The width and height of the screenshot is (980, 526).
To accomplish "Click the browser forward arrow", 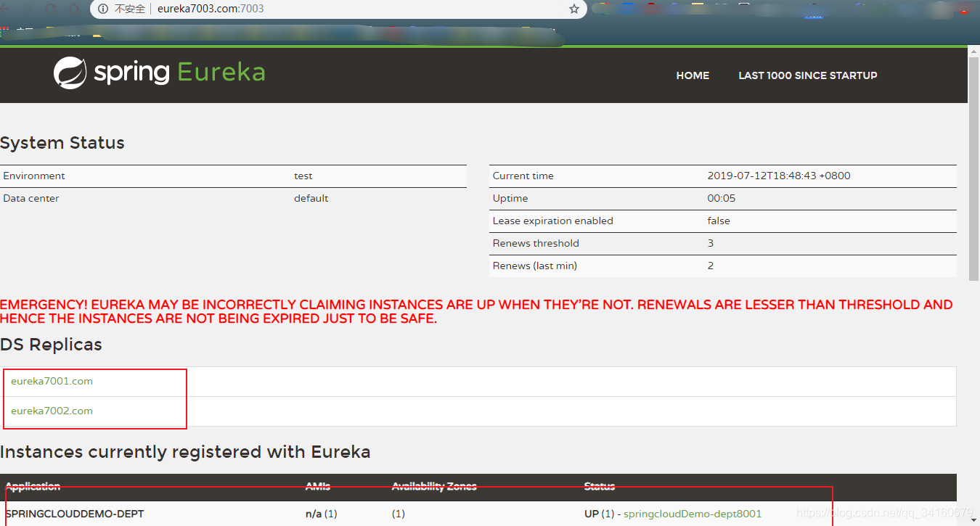I will 28,9.
